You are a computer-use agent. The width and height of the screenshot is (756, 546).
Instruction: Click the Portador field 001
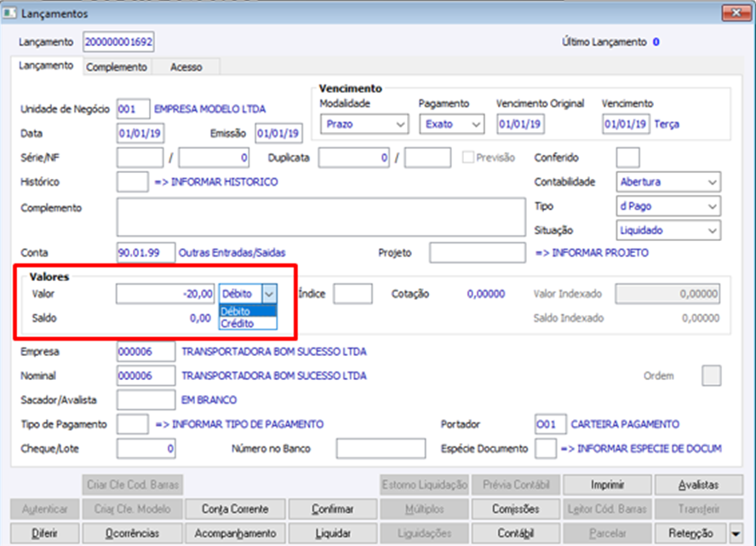[x=551, y=424]
